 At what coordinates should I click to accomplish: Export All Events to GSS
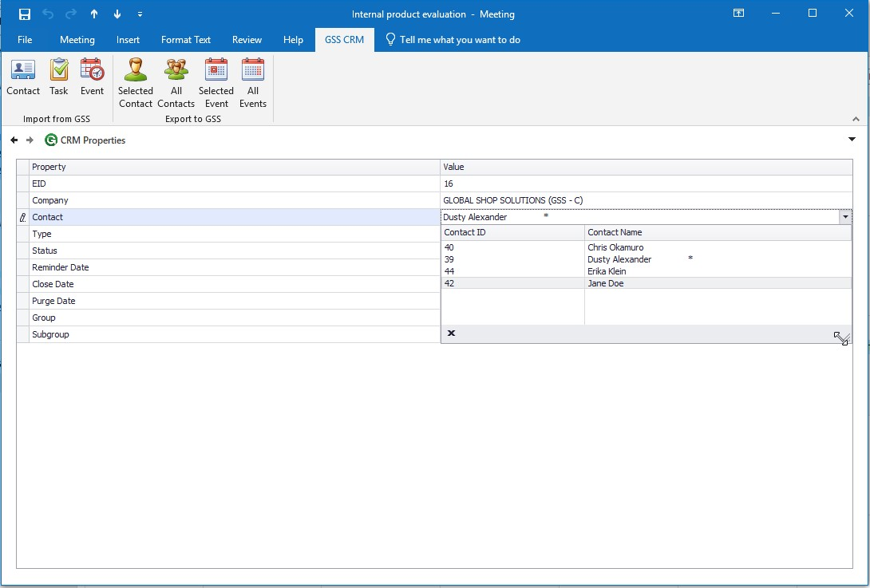[x=253, y=83]
